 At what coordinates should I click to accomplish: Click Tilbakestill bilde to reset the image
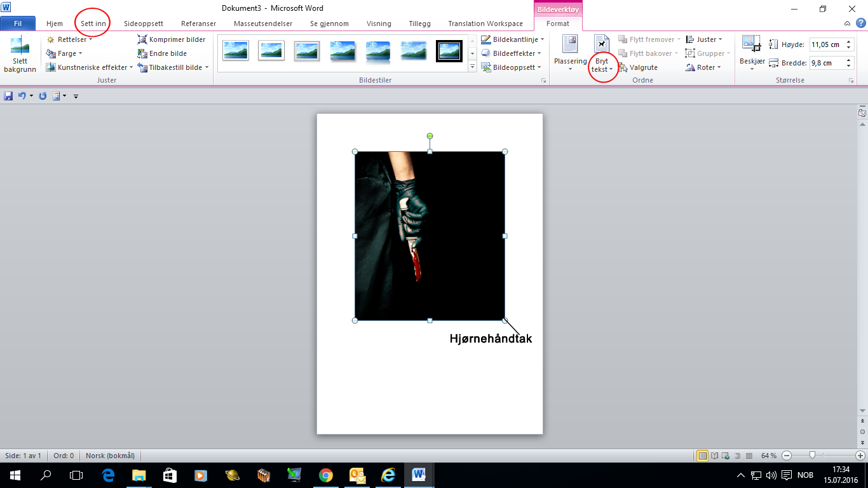coord(171,67)
